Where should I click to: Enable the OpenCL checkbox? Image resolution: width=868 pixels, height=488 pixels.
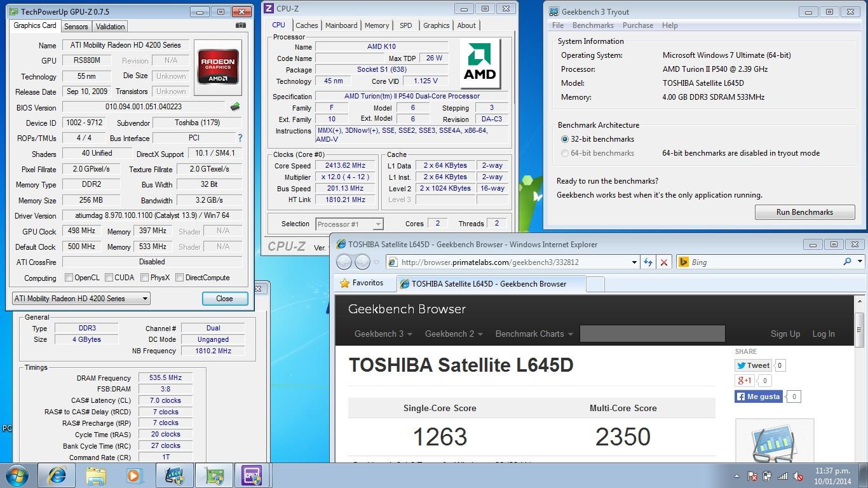[x=69, y=278]
